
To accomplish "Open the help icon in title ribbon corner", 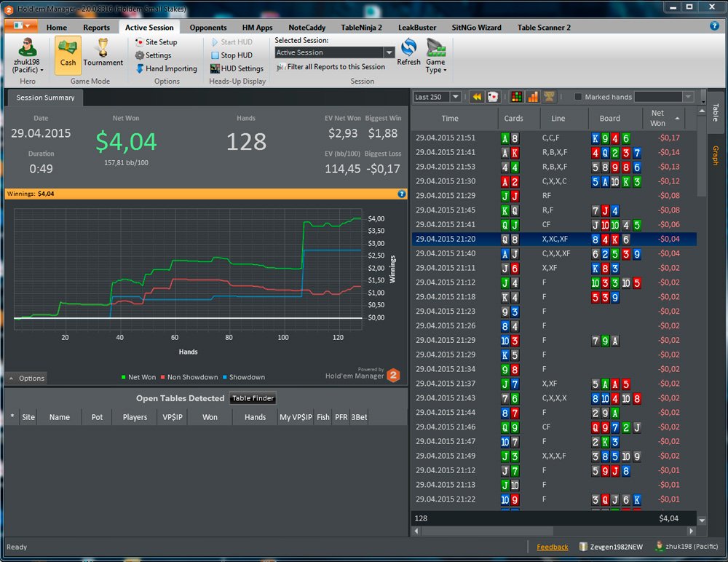I will point(715,26).
